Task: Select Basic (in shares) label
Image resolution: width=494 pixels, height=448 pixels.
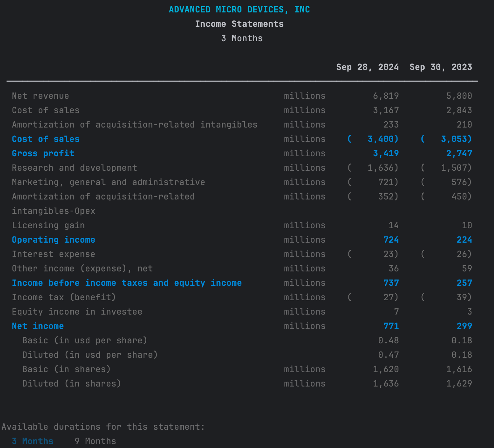Action: (66, 369)
